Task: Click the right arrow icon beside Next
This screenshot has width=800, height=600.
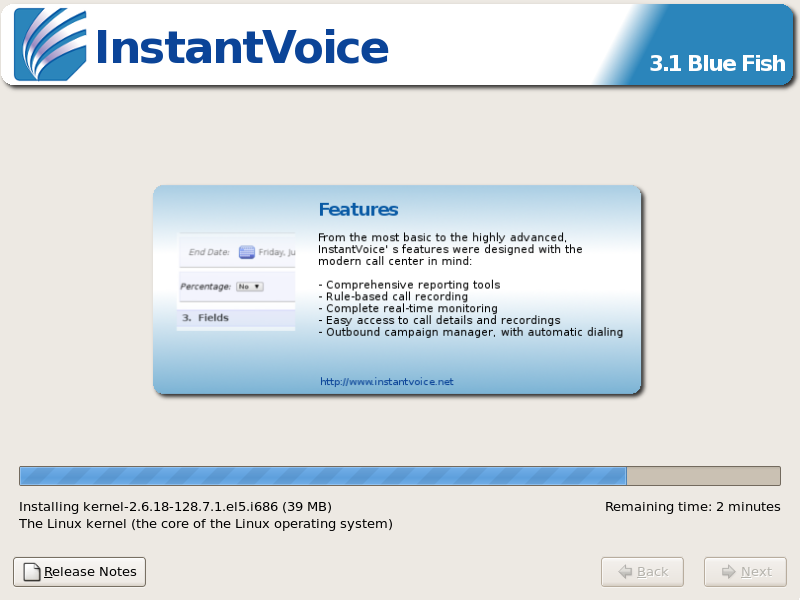Action: [x=725, y=572]
